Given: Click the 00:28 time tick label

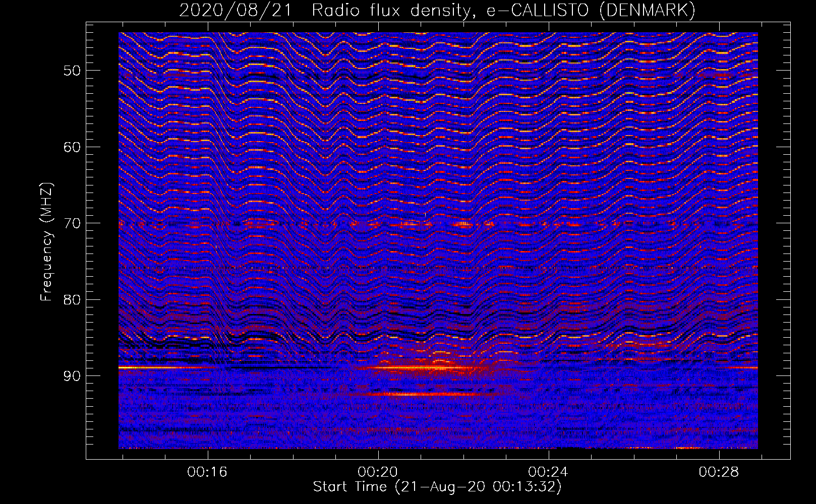Looking at the screenshot, I should pos(719,472).
